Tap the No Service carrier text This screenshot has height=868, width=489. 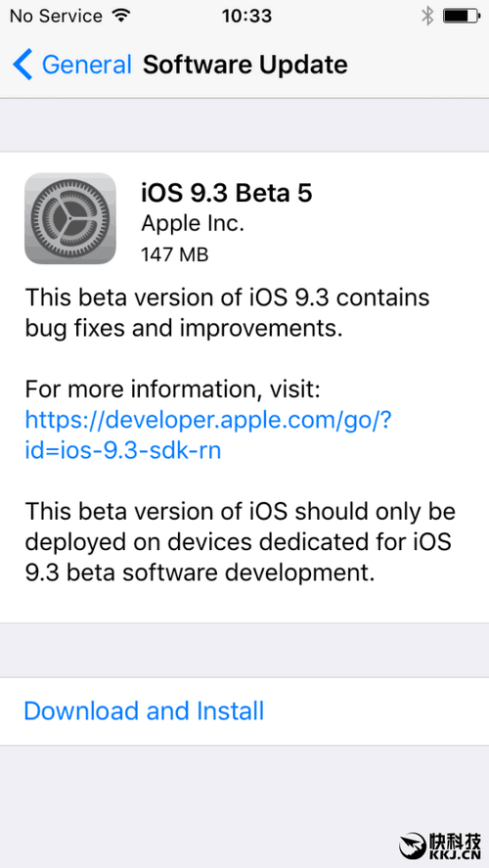(56, 16)
